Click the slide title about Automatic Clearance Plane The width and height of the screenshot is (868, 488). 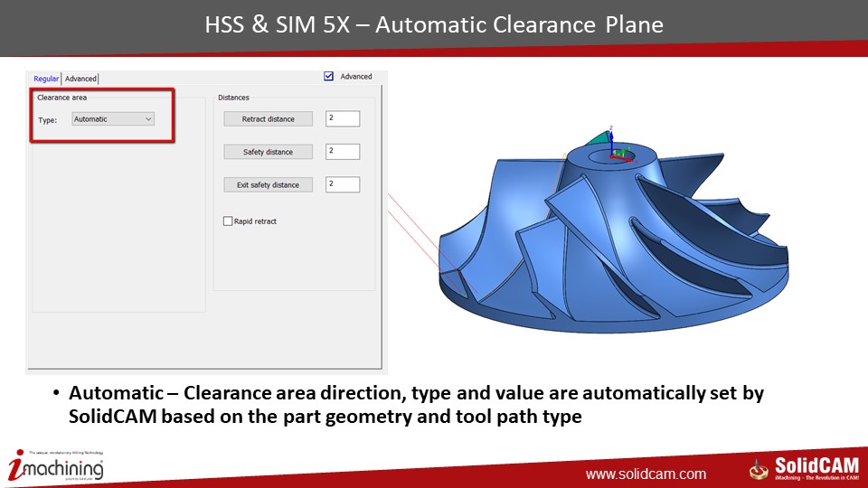pyautogui.click(x=433, y=24)
